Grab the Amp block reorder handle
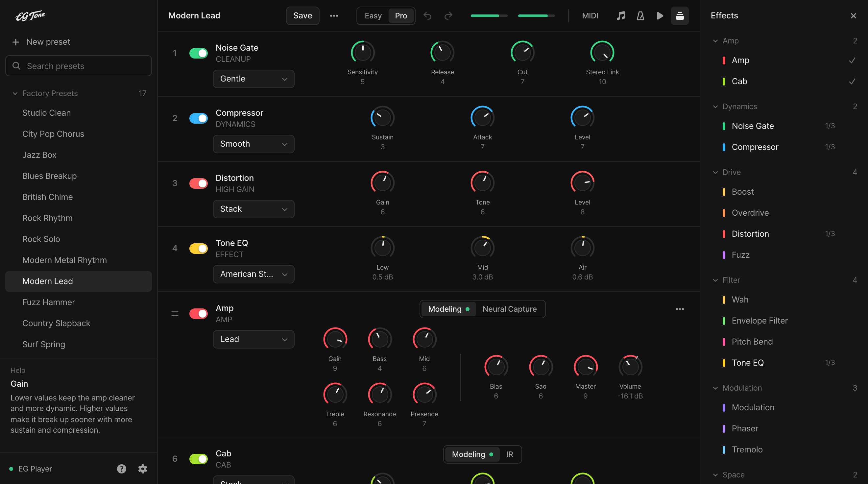 tap(175, 314)
